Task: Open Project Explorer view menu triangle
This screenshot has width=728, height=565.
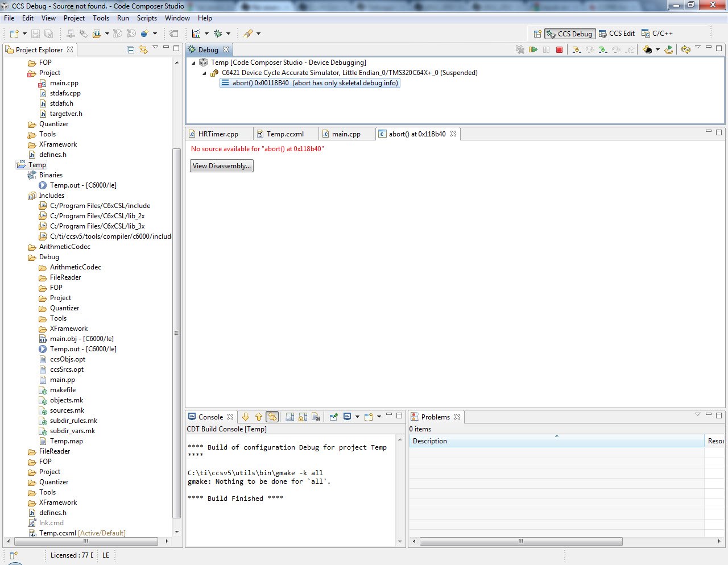Action: pos(155,47)
